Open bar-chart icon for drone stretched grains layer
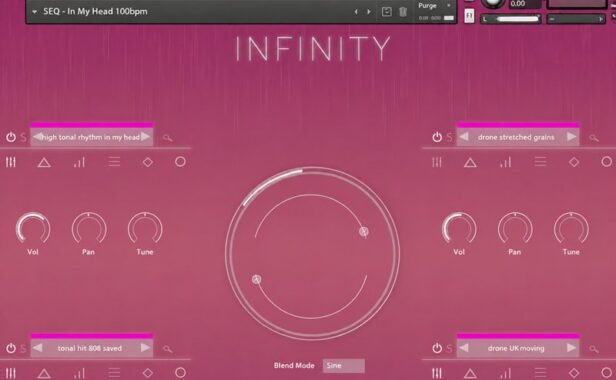 coord(506,162)
